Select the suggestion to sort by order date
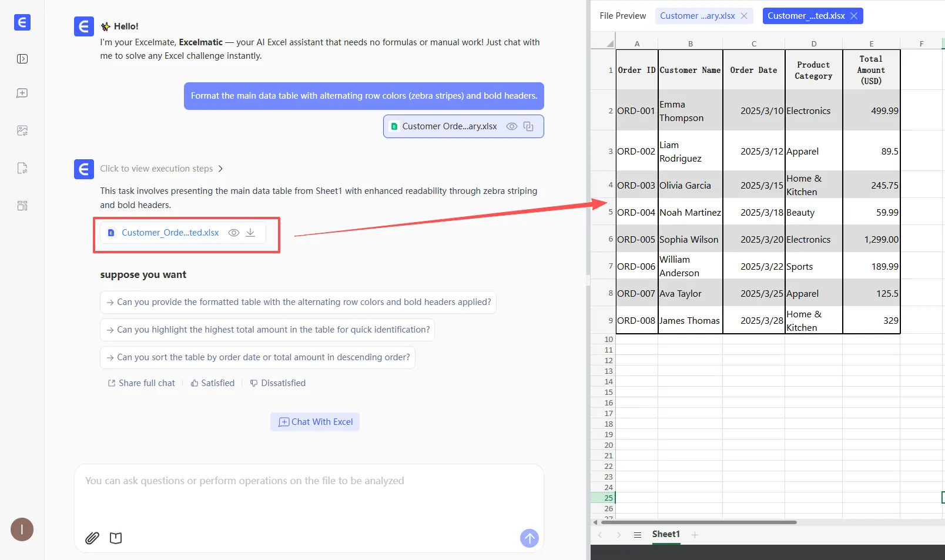The height and width of the screenshot is (560, 945). click(x=257, y=357)
